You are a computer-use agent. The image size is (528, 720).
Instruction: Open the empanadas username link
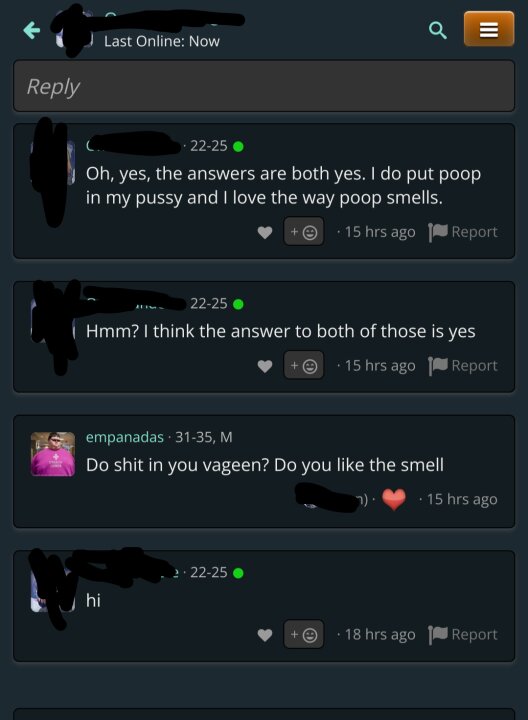[x=124, y=437]
